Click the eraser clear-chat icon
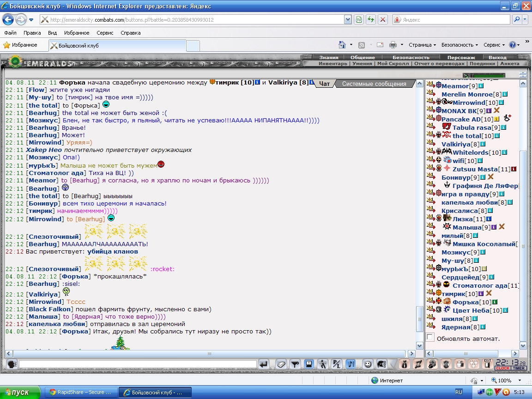 [x=281, y=364]
